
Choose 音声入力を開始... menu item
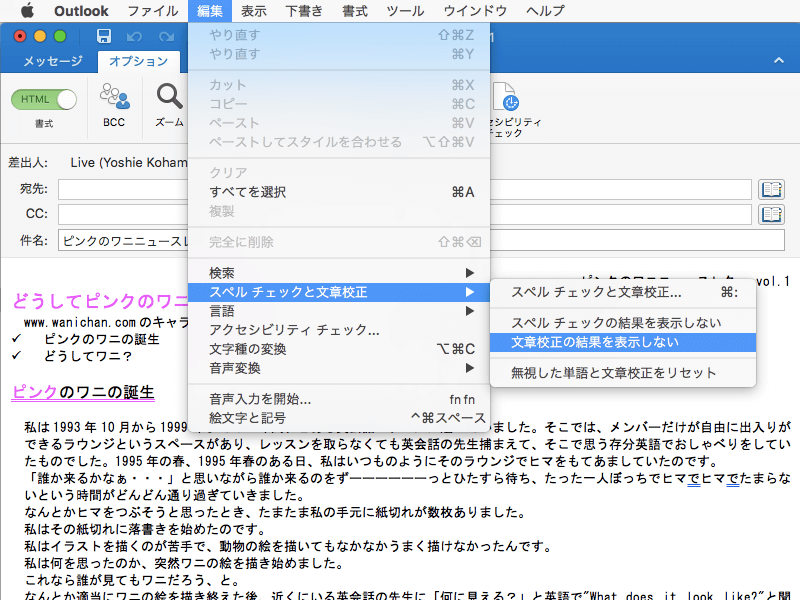[x=339, y=399]
